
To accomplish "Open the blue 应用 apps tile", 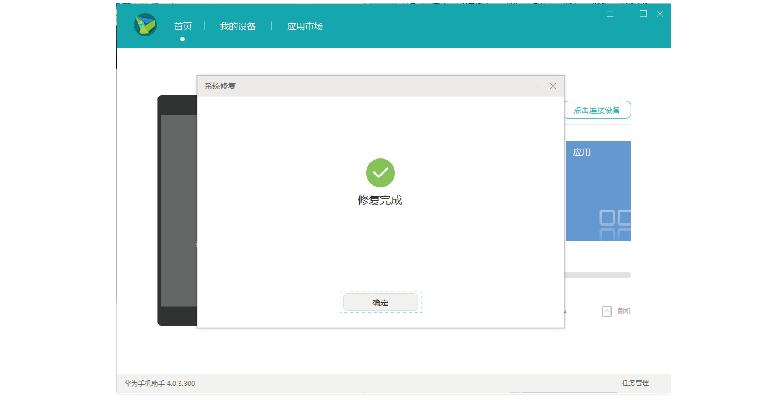I will pos(598,190).
